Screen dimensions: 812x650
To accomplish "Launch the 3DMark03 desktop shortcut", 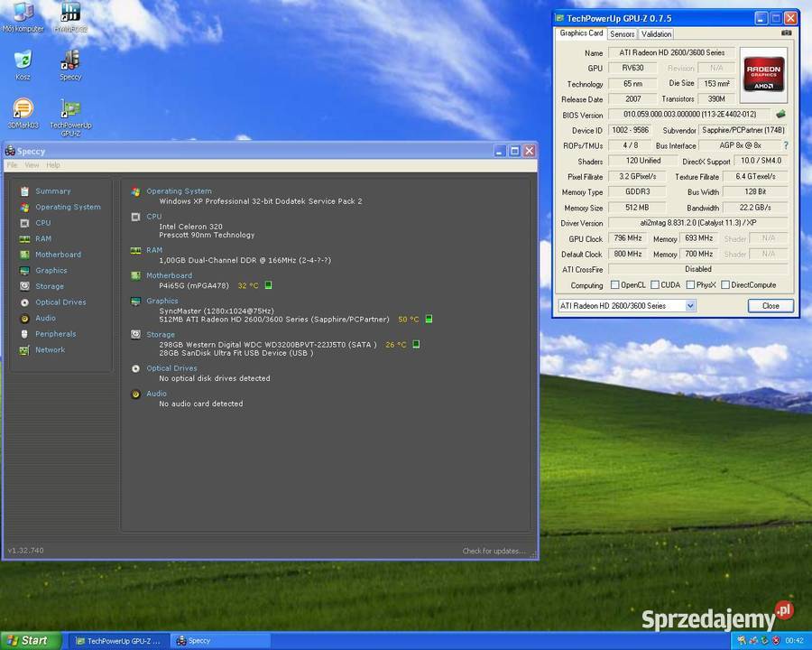I will tap(23, 113).
